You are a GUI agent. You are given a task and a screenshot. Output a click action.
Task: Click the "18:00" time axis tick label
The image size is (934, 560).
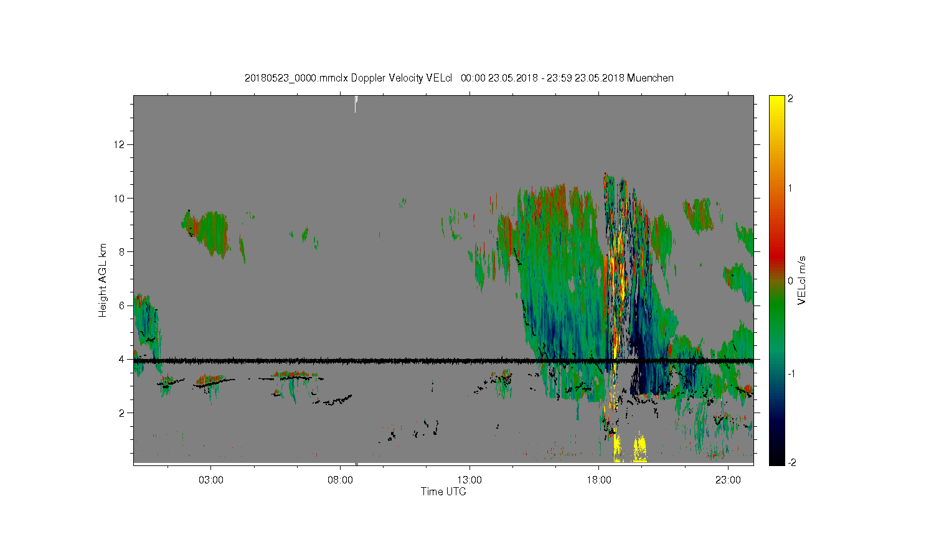pyautogui.click(x=599, y=480)
